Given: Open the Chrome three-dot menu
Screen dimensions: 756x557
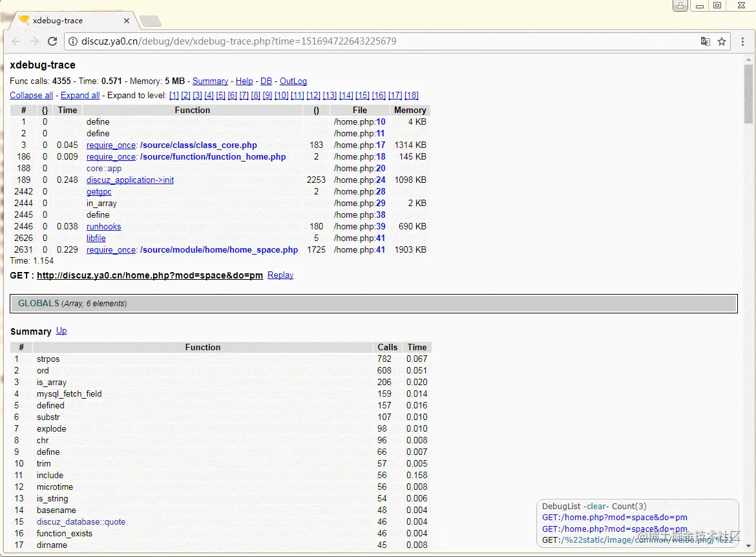Looking at the screenshot, I should [742, 41].
